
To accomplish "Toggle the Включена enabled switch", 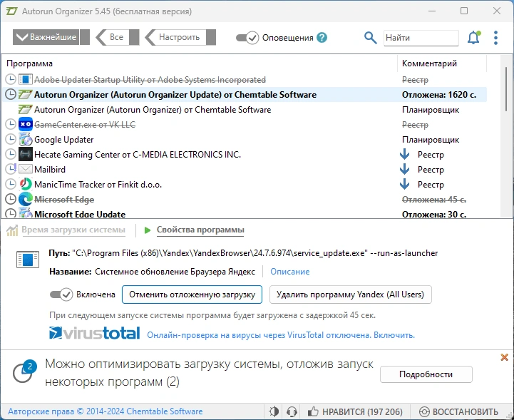I will coord(61,294).
